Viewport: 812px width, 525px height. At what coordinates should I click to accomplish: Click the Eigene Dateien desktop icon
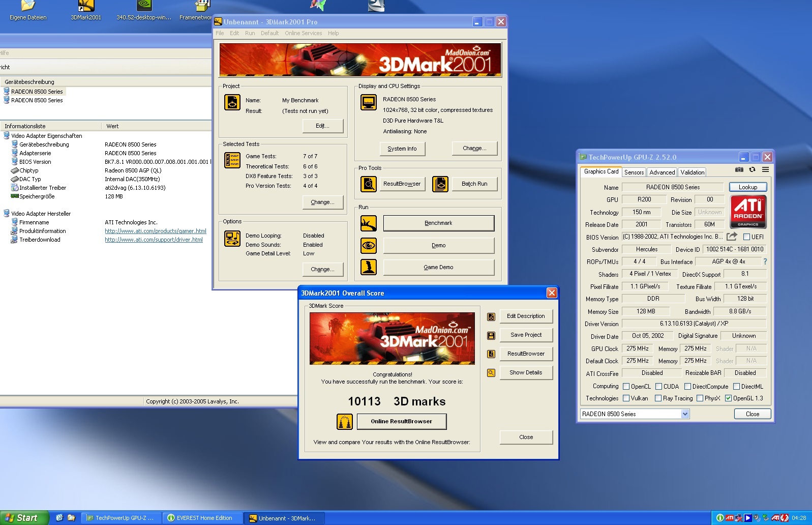click(28, 10)
